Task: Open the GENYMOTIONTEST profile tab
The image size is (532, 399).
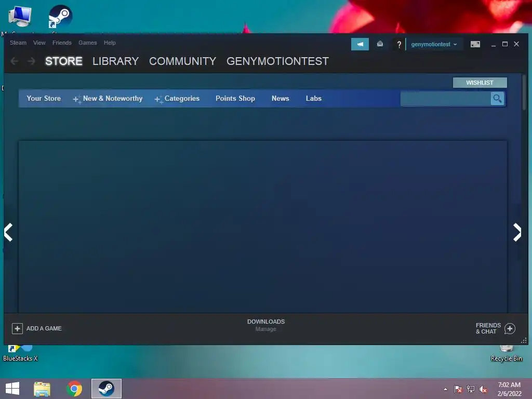Action: (x=277, y=61)
